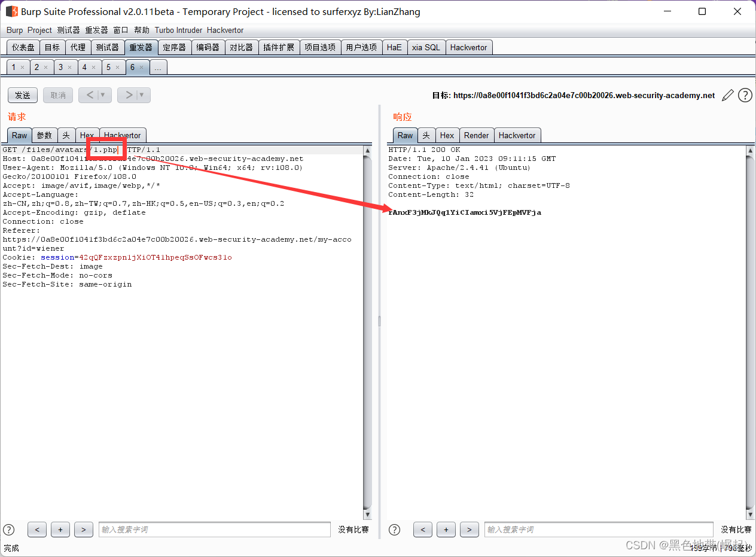This screenshot has width=756, height=557.
Task: Click response search next match button
Action: click(470, 529)
